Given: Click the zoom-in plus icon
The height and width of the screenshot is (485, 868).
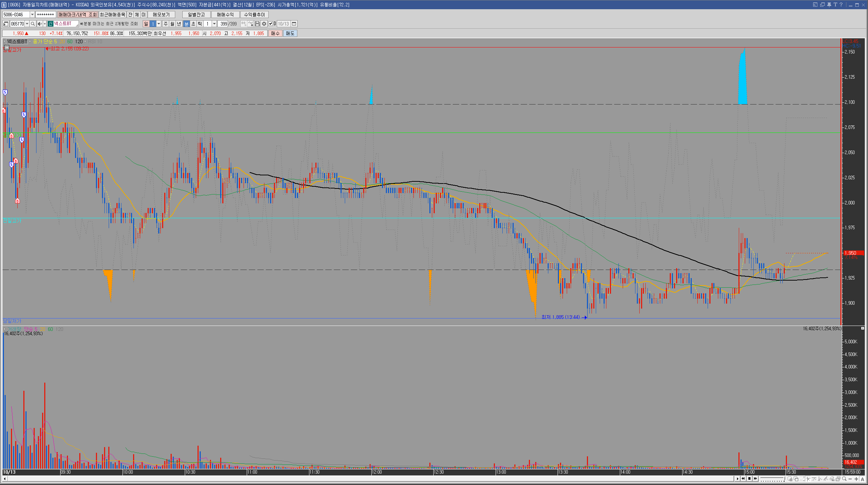Looking at the screenshot, I should point(856,479).
